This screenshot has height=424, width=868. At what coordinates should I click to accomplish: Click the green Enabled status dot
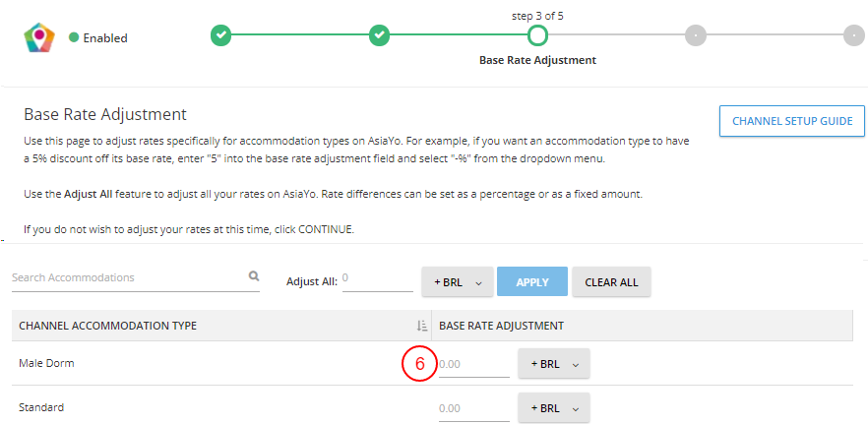(x=74, y=38)
